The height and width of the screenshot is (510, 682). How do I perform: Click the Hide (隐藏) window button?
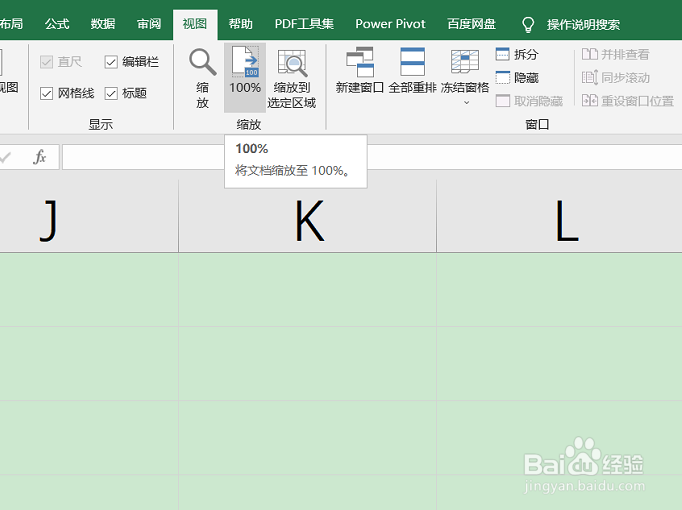point(517,78)
